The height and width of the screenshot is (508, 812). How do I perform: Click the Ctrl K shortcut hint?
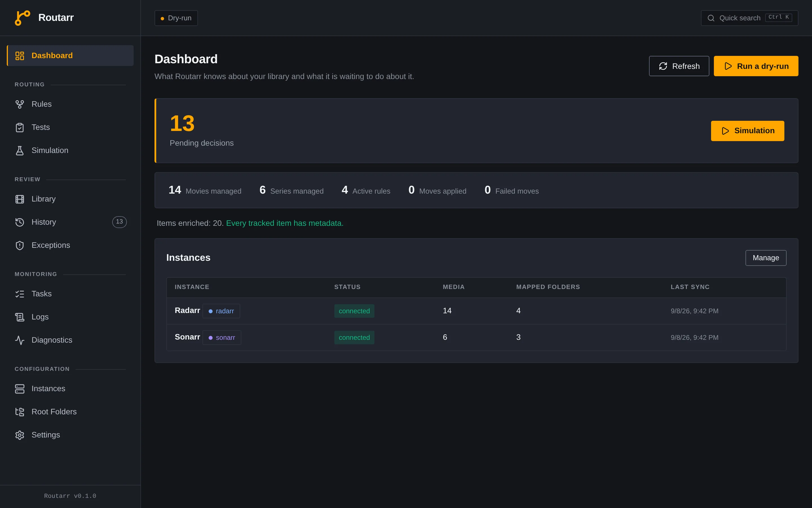778,17
